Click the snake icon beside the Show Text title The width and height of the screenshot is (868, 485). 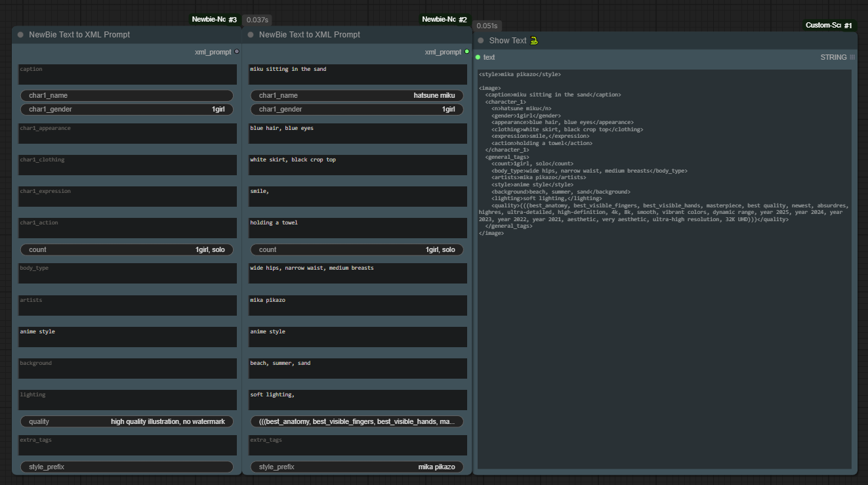click(534, 41)
